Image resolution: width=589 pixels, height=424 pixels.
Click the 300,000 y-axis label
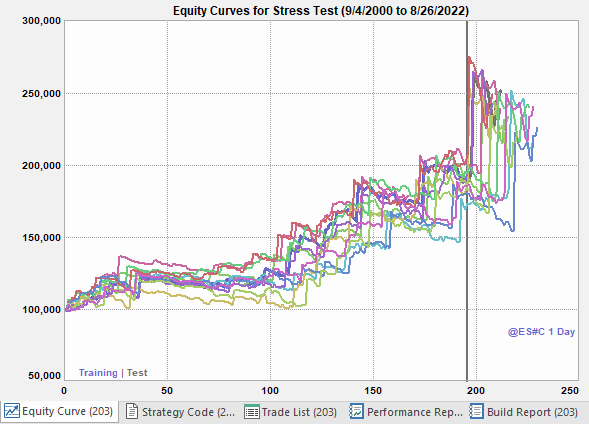coord(41,21)
